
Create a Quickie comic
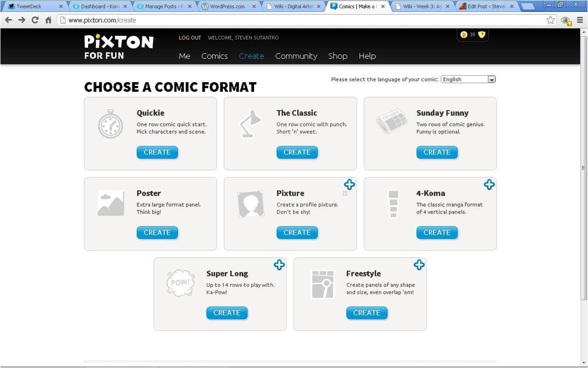point(157,152)
